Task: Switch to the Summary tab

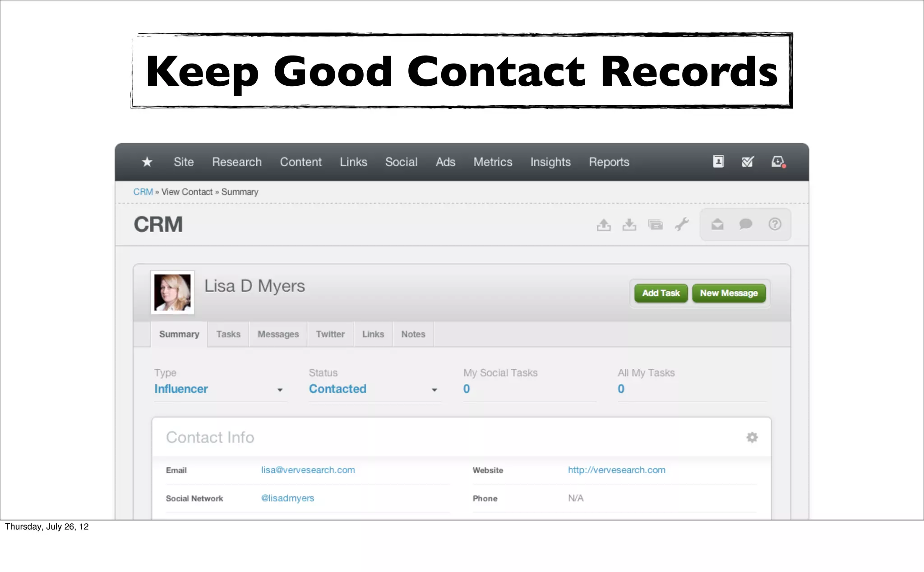Action: (179, 334)
